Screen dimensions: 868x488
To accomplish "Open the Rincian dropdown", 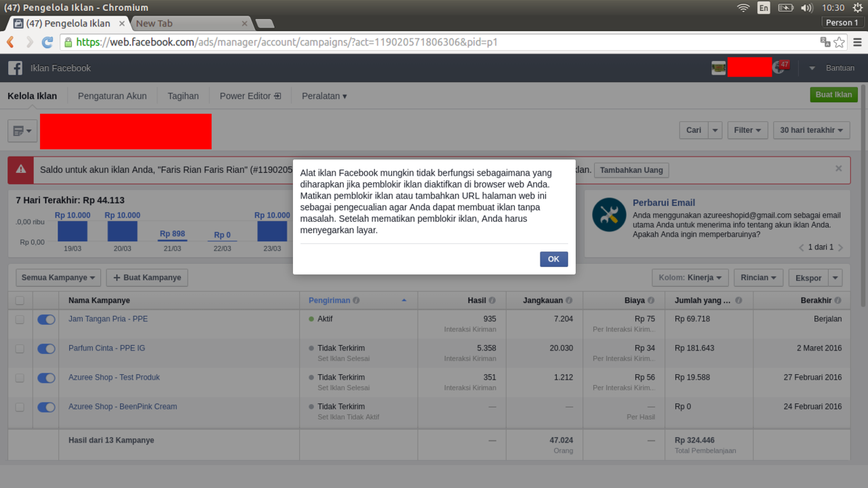I will tap(758, 278).
